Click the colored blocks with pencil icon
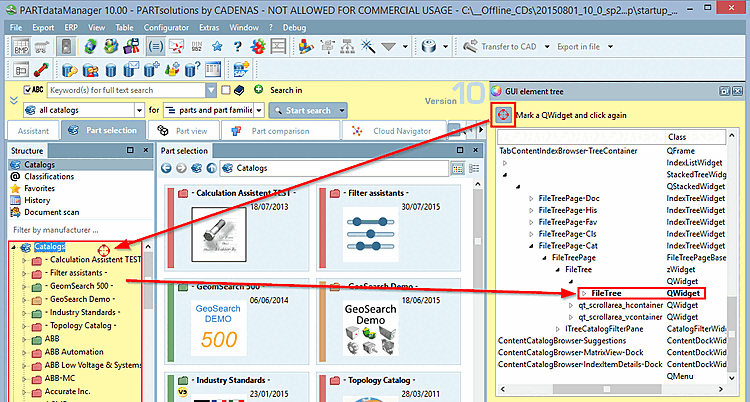Image resolution: width=750 pixels, height=402 pixels. tap(306, 46)
